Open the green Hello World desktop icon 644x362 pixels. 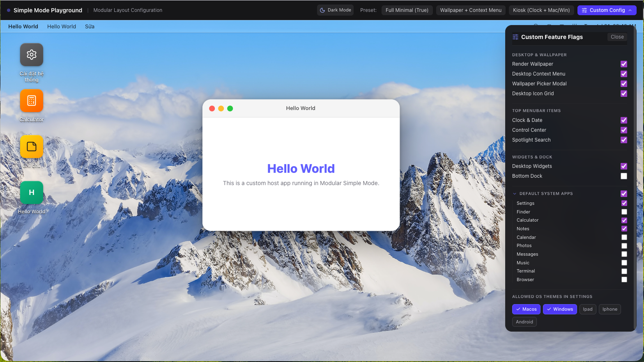32,193
